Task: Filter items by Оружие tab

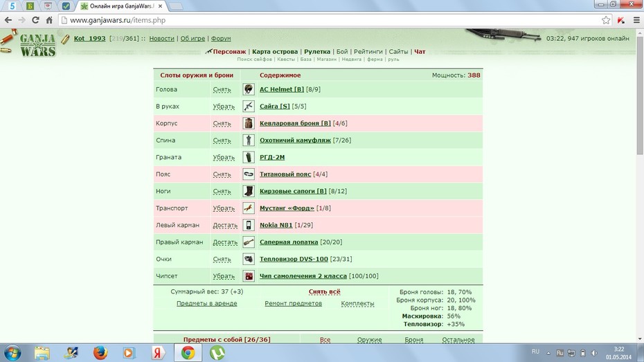Action: tap(369, 339)
